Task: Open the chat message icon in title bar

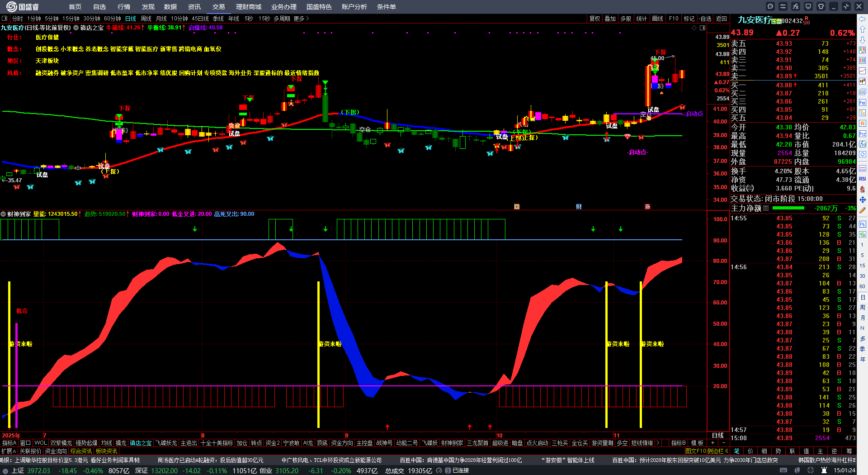Action: point(770,6)
